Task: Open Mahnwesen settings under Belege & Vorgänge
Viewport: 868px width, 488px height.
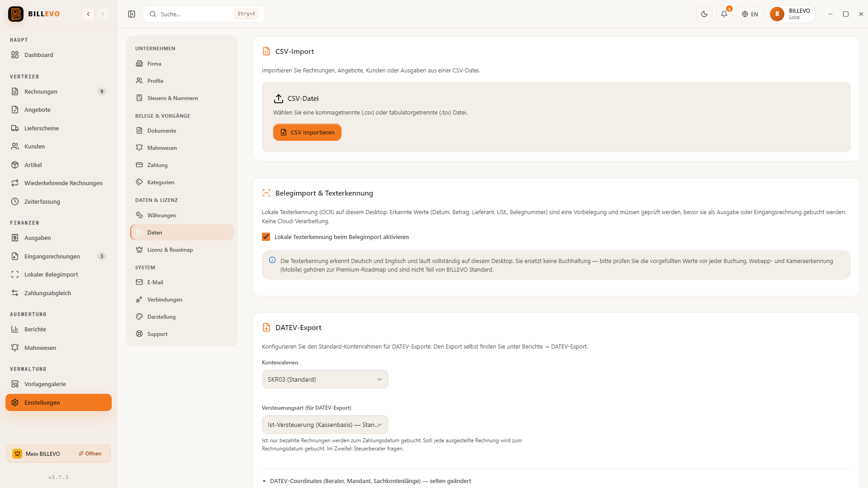Action: point(182,148)
